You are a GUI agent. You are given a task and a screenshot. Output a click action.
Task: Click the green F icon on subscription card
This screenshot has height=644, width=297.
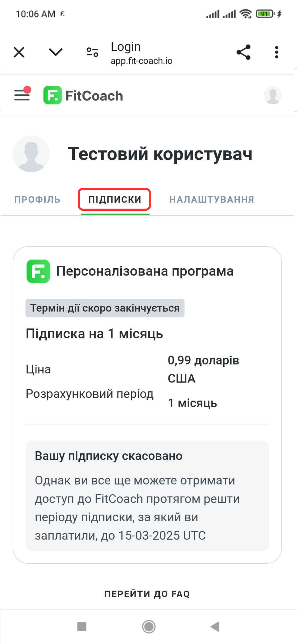(x=38, y=271)
